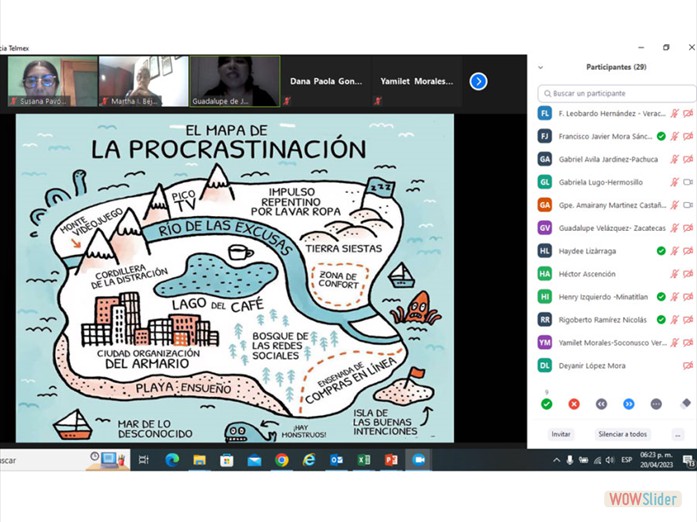This screenshot has height=522, width=697.
Task: Click the volume icon in system tray
Action: (610, 460)
